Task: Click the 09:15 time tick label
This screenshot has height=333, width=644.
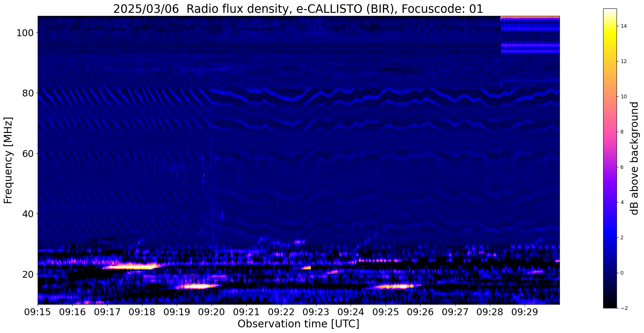Action: click(x=38, y=312)
